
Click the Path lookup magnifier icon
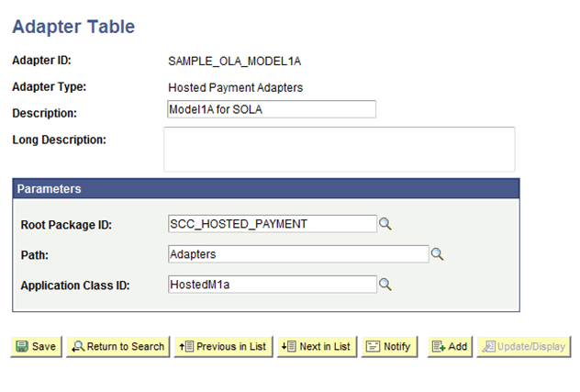(437, 254)
